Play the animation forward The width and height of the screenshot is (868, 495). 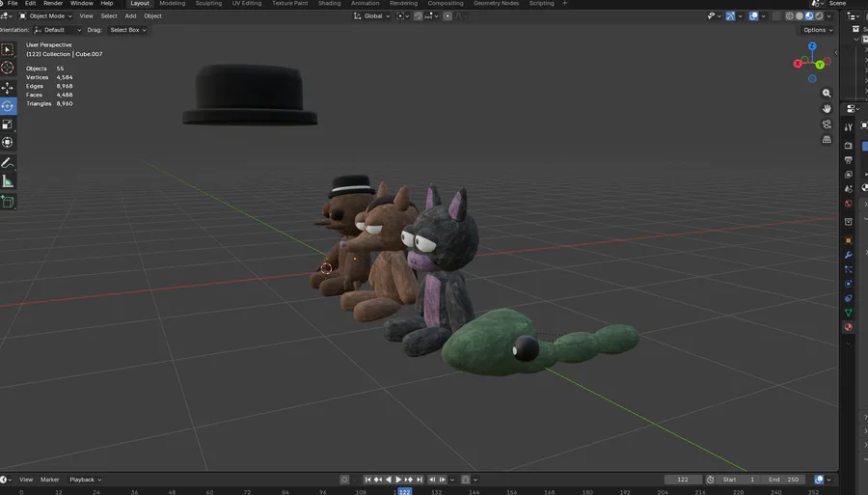coord(398,480)
